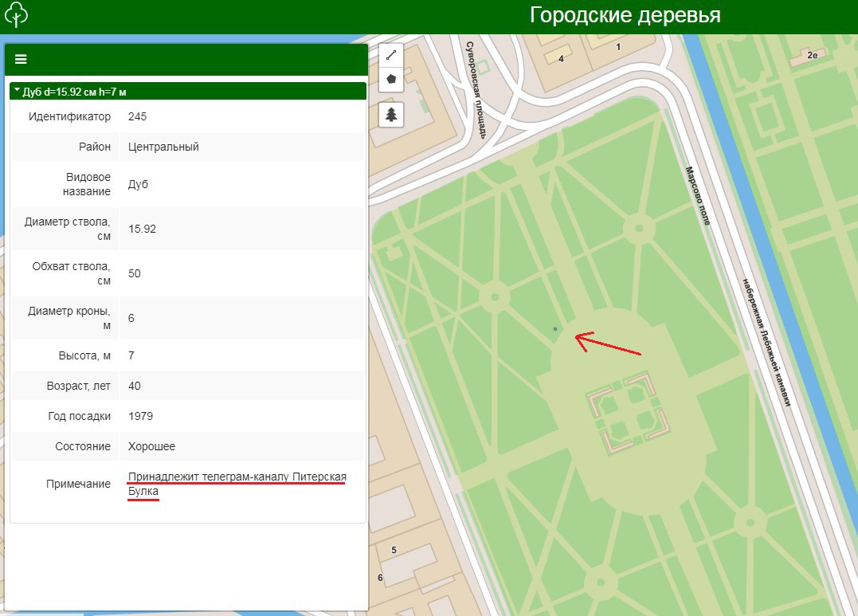Click the conifer tree tool button
The height and width of the screenshot is (616, 858).
pos(391,115)
